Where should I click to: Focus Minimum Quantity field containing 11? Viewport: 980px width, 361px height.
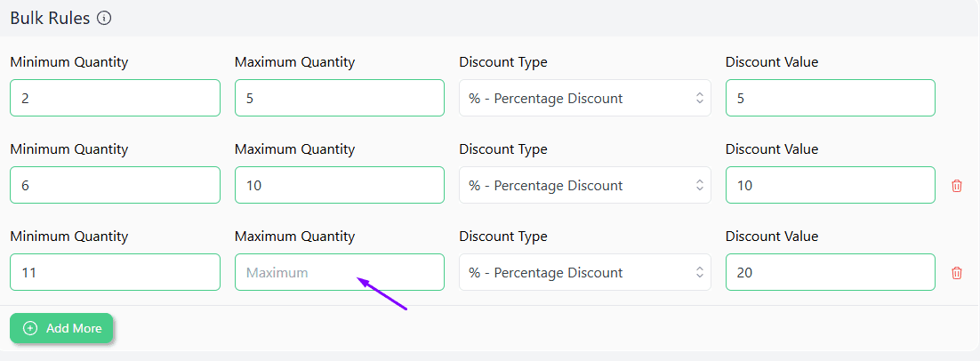[x=115, y=272]
